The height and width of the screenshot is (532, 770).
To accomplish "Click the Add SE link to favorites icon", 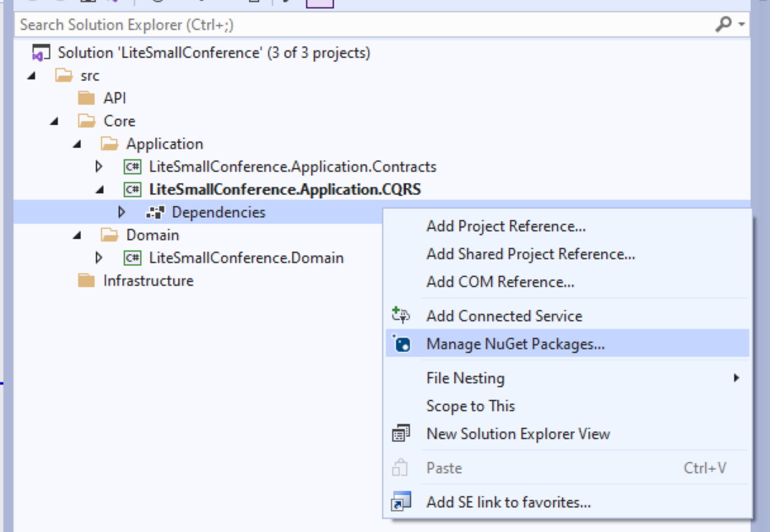I will 401,502.
